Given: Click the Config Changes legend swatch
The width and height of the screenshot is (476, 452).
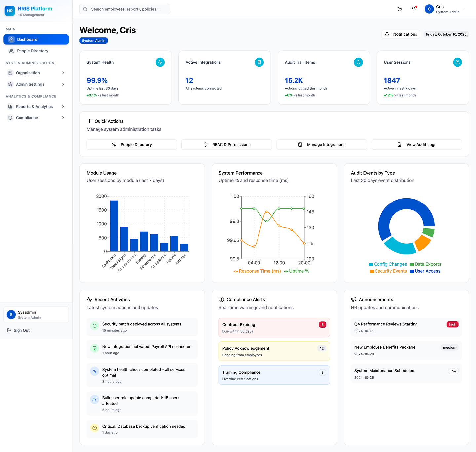Looking at the screenshot, I should (371, 265).
